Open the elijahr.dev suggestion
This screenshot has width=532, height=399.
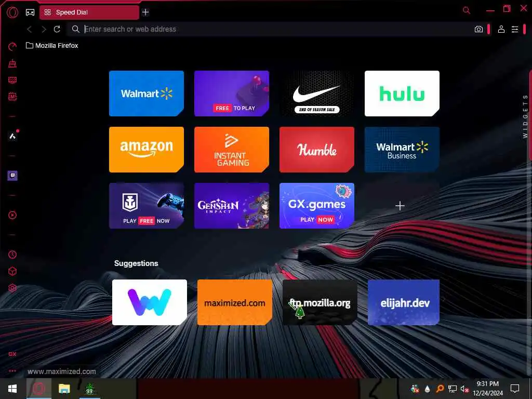[403, 302]
